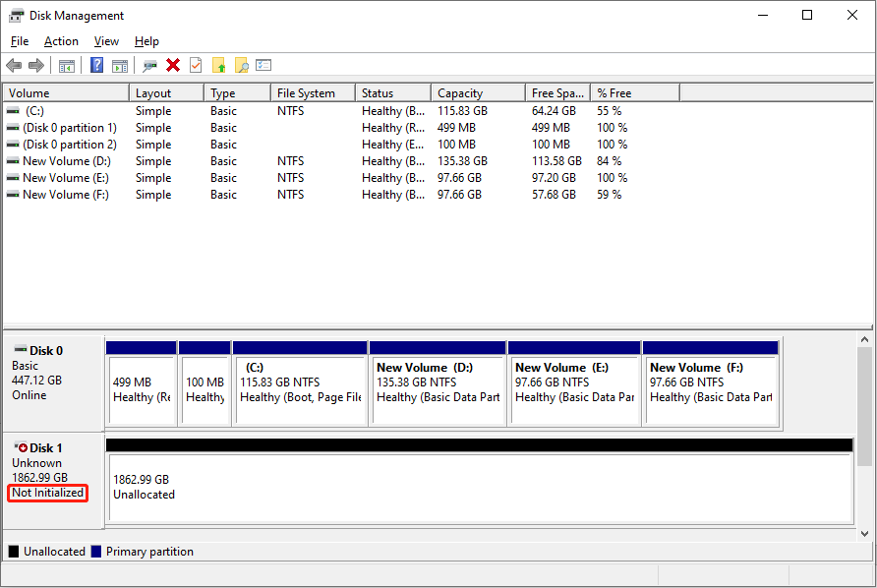Click the Show/Hide Console Tree icon
Viewport: 877px width, 588px height.
click(67, 66)
